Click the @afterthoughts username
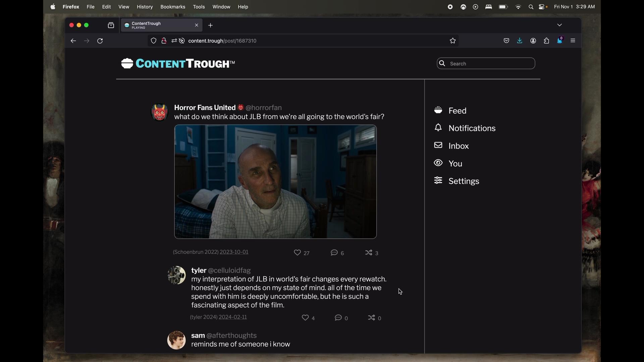This screenshot has height=362, width=644. point(231,336)
